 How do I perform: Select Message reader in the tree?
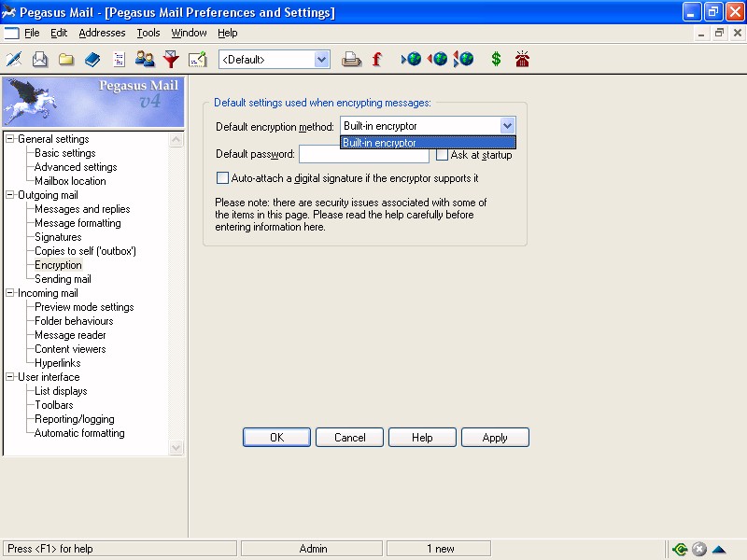tap(70, 335)
